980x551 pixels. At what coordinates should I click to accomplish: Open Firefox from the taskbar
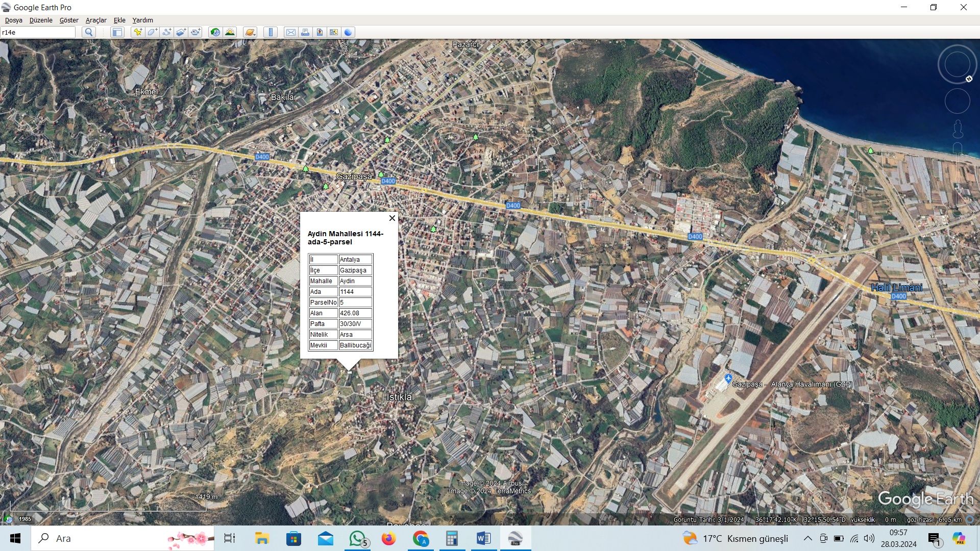tap(388, 538)
